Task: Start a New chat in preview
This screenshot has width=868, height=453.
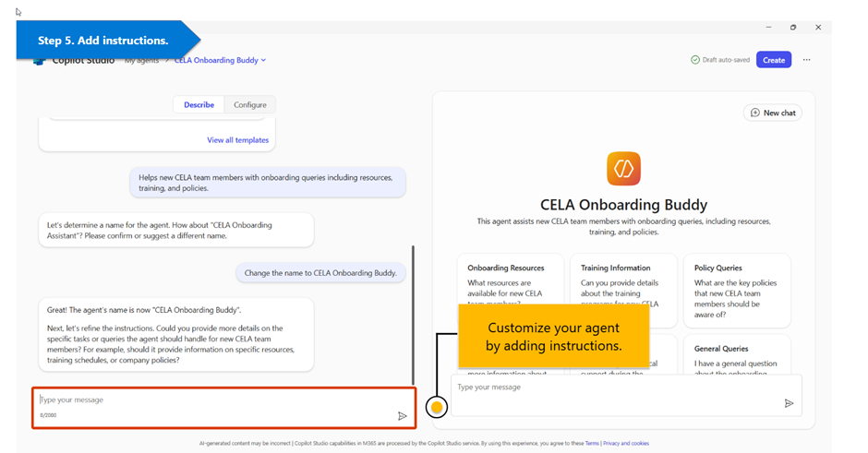Action: tap(773, 113)
